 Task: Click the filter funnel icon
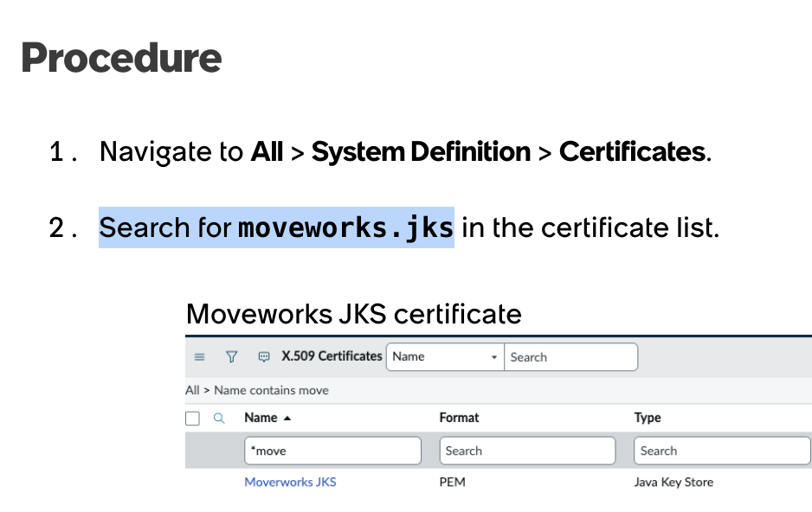tap(231, 357)
